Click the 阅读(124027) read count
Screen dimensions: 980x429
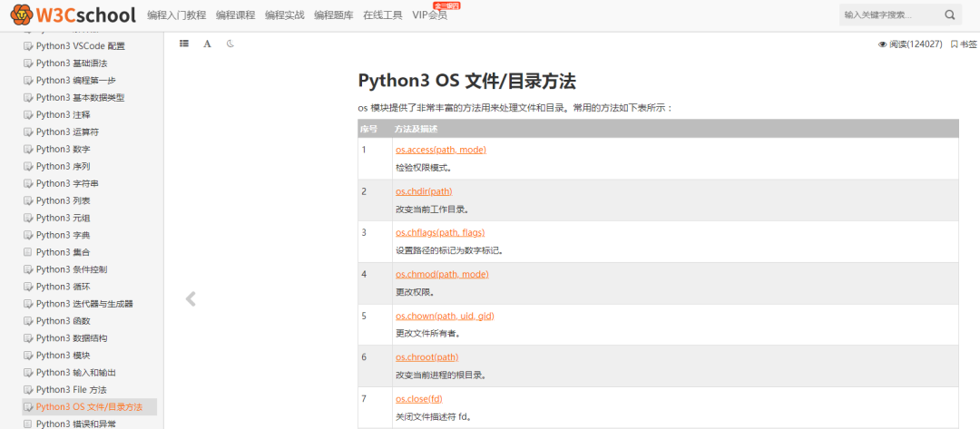point(916,44)
